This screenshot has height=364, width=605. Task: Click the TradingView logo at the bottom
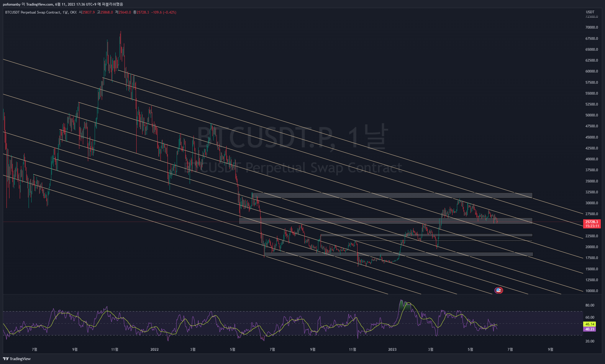pos(17,359)
